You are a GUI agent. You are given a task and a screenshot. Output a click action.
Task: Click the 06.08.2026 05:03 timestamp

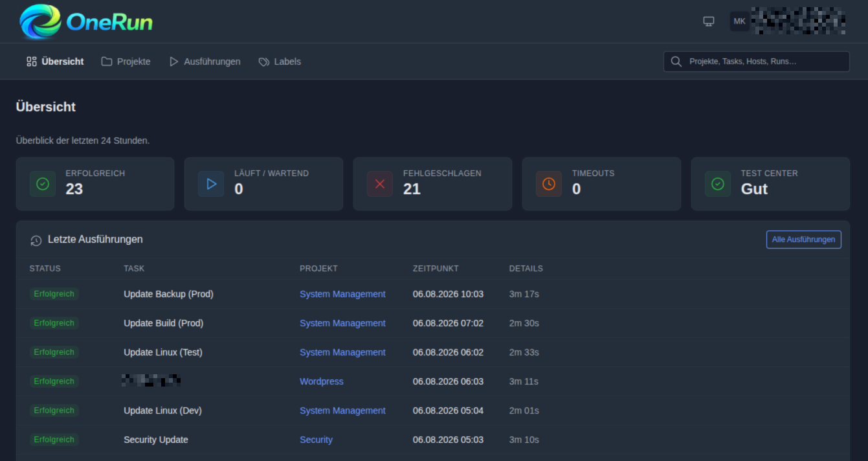(x=448, y=440)
